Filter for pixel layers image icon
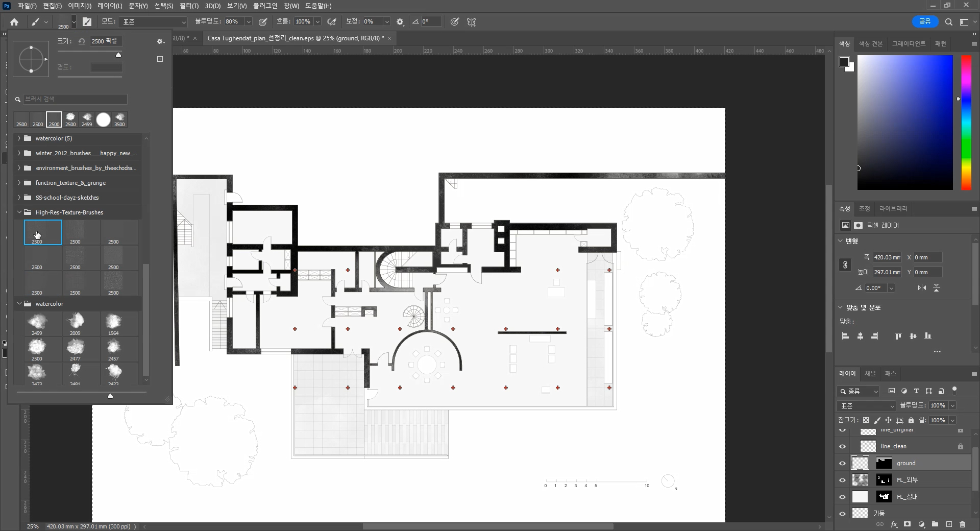 pyautogui.click(x=892, y=391)
